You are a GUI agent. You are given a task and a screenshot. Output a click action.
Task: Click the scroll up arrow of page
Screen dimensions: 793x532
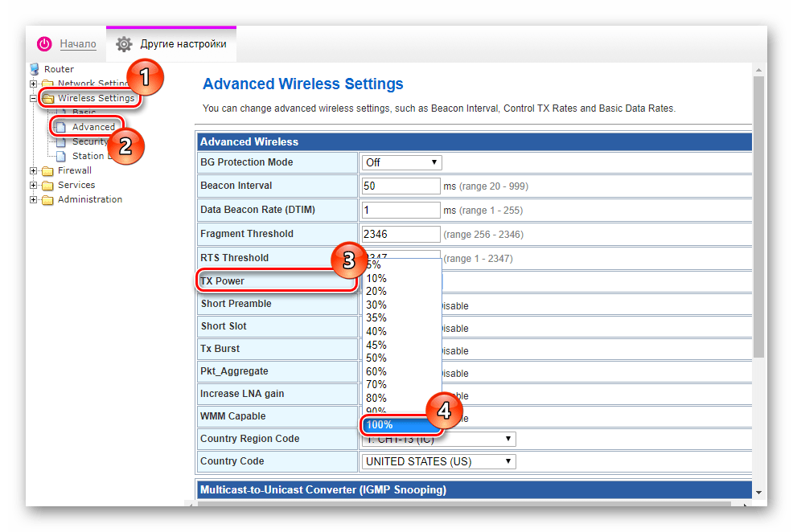coord(758,70)
